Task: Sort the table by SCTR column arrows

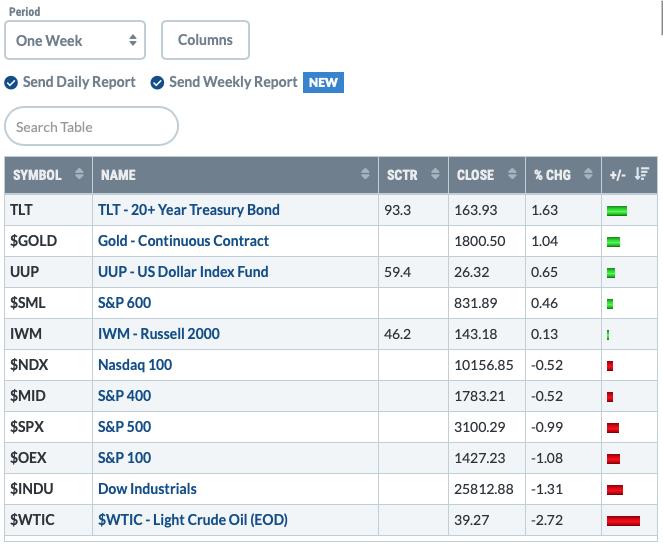Action: [x=435, y=174]
